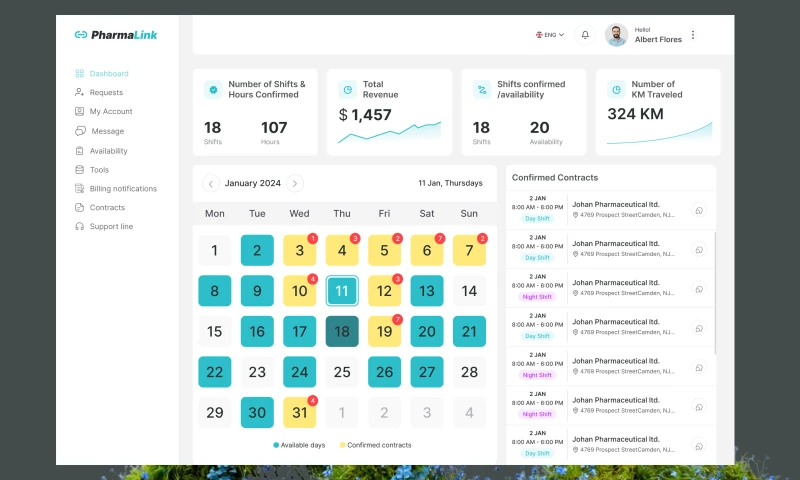Click the Number of KM Traveled icon
The height and width of the screenshot is (480, 800).
[616, 90]
